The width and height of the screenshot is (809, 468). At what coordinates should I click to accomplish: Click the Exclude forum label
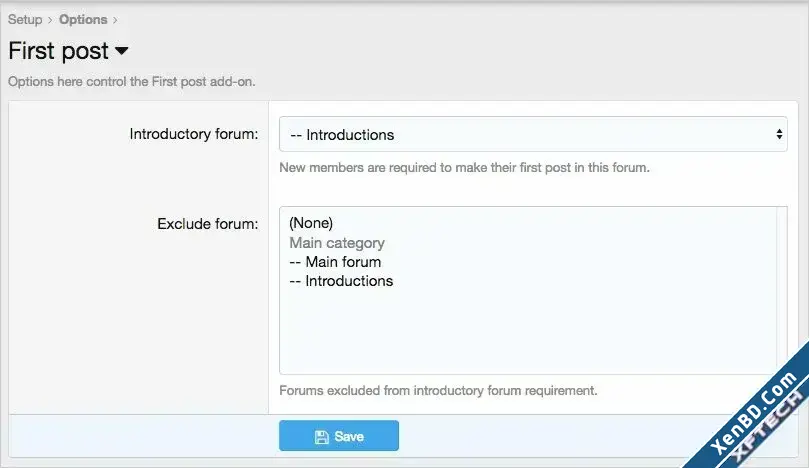207,224
